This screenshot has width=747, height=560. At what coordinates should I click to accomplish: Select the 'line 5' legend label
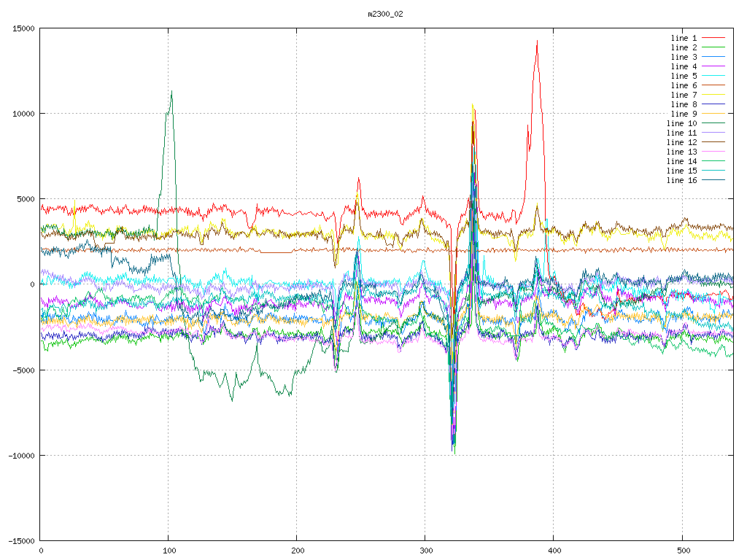point(684,76)
